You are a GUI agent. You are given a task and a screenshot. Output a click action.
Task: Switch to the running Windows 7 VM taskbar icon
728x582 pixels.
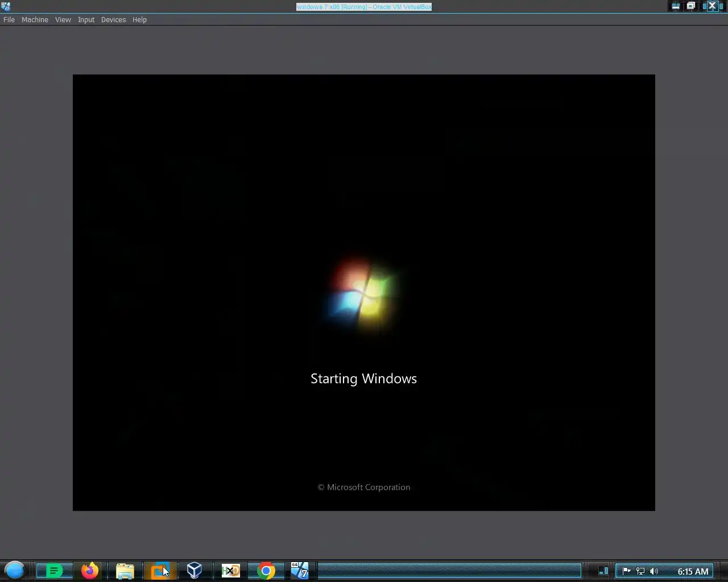click(x=300, y=571)
